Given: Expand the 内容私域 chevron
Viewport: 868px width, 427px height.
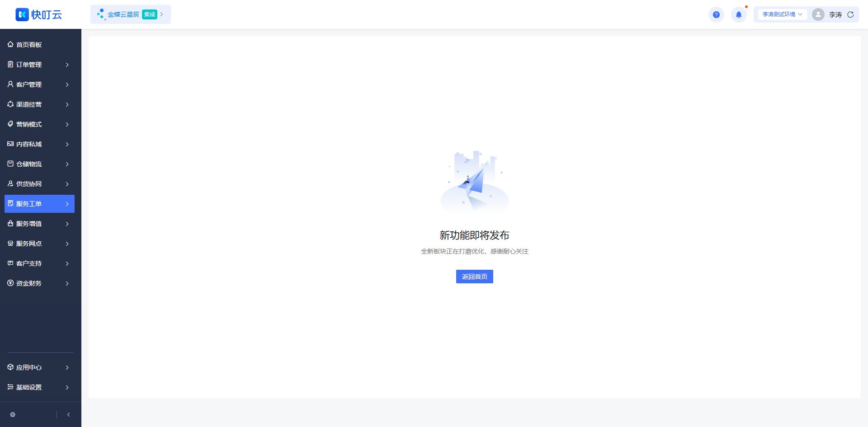Looking at the screenshot, I should [x=67, y=144].
